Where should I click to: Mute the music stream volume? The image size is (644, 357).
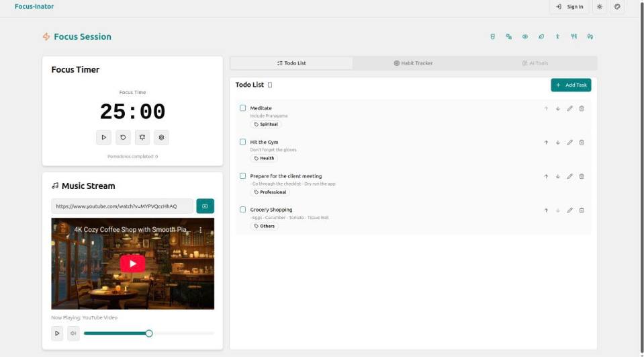[73, 333]
